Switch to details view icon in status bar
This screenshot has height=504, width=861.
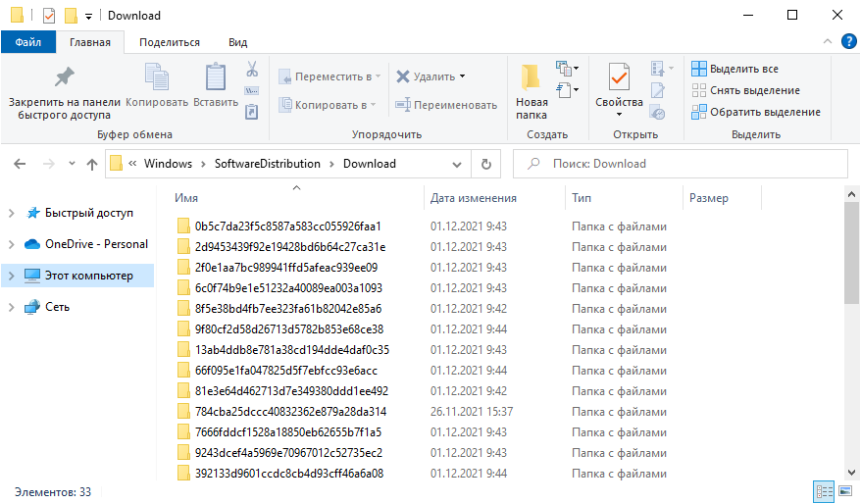pyautogui.click(x=822, y=491)
